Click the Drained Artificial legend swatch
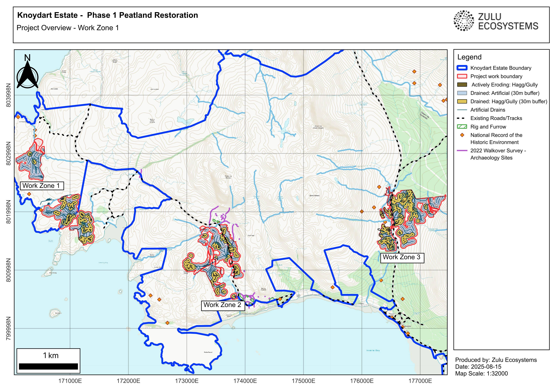This screenshot has height=392, width=555. pos(462,93)
